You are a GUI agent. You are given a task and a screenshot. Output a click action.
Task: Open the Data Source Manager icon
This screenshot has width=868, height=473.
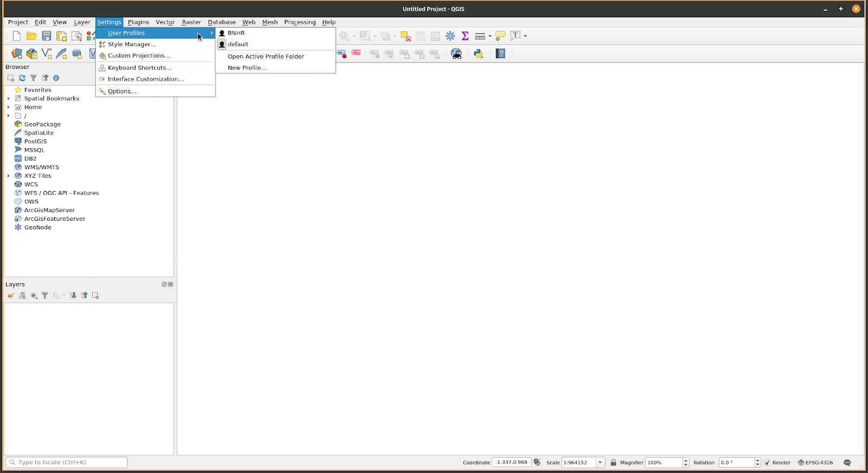pyautogui.click(x=17, y=54)
